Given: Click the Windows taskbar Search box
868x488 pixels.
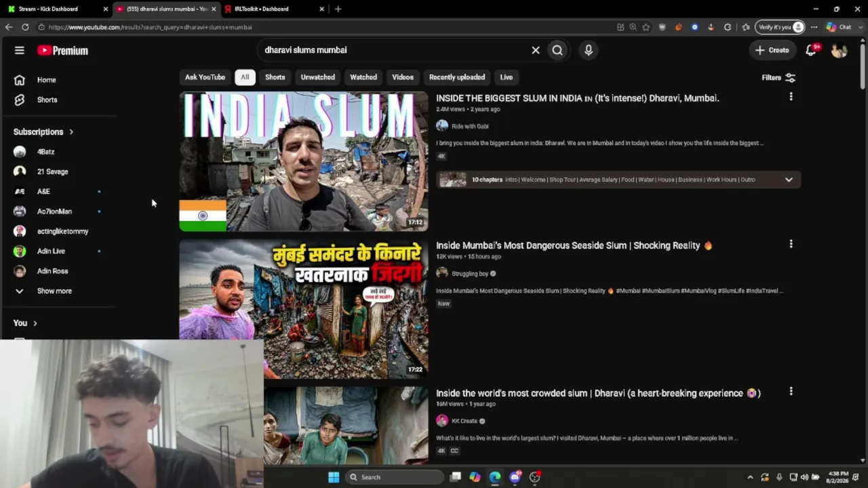Looking at the screenshot, I should click(x=395, y=477).
